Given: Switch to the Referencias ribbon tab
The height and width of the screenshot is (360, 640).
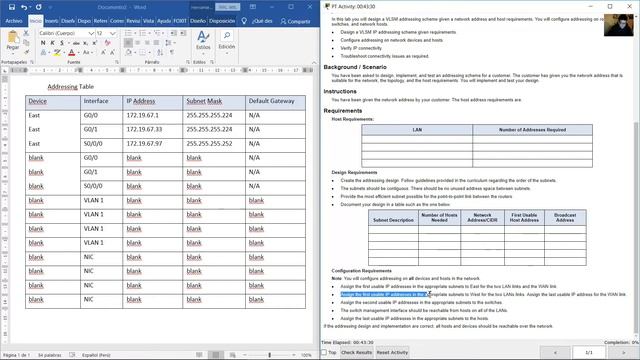Looking at the screenshot, I should point(100,21).
